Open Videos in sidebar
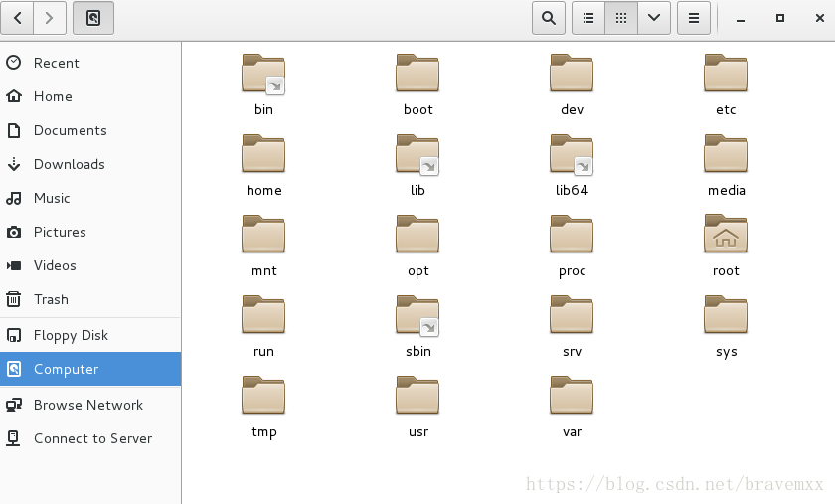Viewport: 835px width, 504px height. [x=90, y=265]
